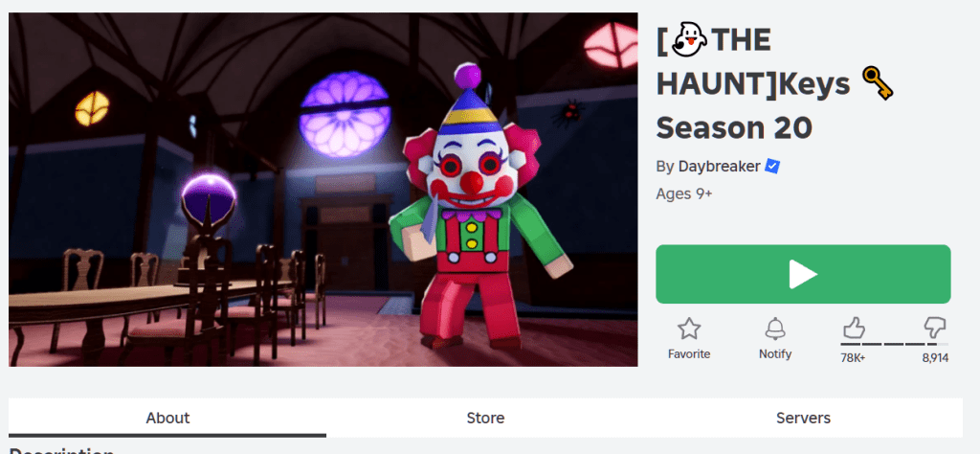The height and width of the screenshot is (454, 980).
Task: Click the Notify label text
Action: pyautogui.click(x=775, y=354)
